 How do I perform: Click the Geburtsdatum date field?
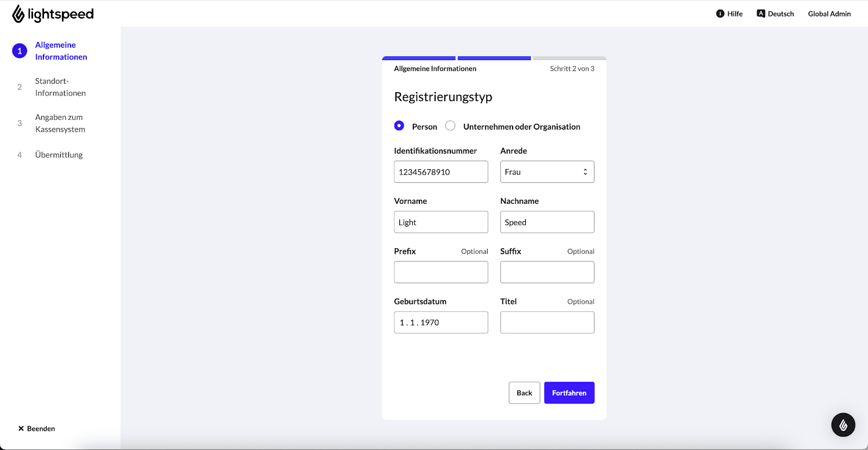pos(441,323)
